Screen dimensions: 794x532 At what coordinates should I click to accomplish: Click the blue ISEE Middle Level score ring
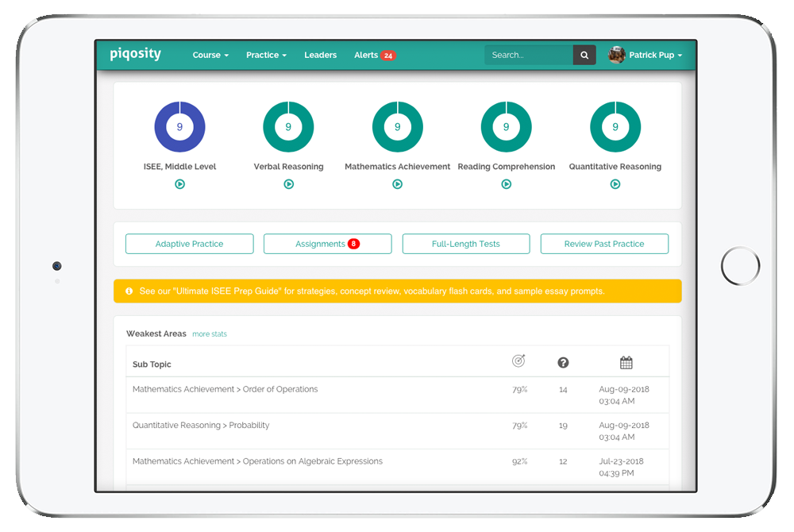(179, 127)
